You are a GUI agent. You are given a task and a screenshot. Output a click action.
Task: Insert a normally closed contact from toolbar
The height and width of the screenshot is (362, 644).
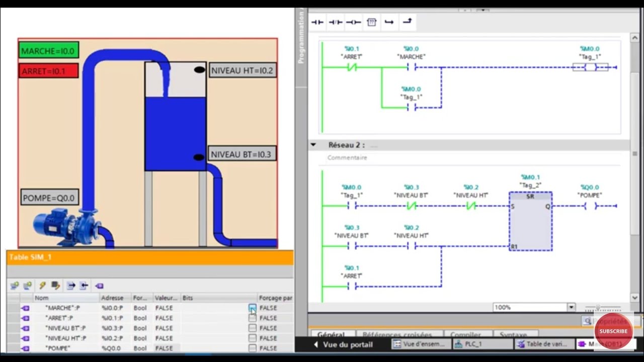pyautogui.click(x=336, y=22)
